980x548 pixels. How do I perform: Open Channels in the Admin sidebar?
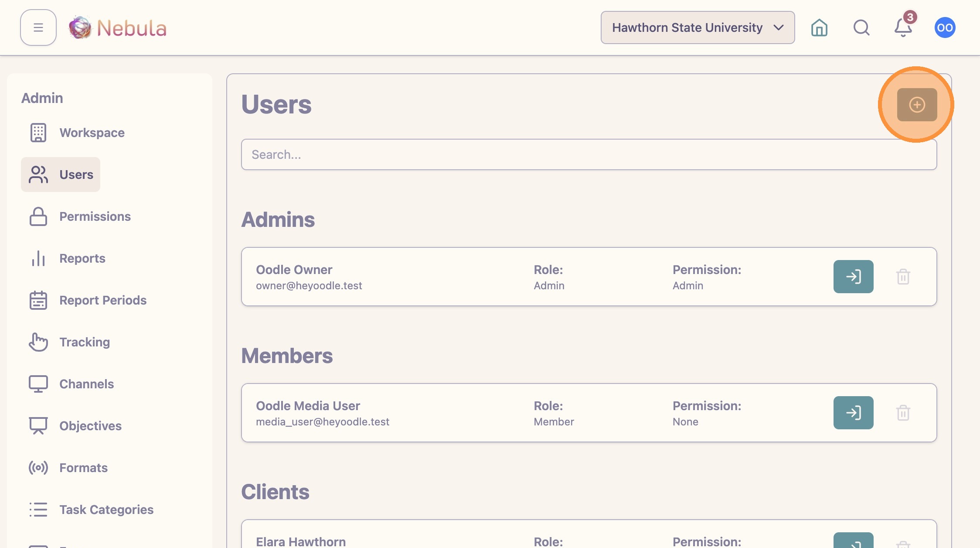click(x=71, y=384)
